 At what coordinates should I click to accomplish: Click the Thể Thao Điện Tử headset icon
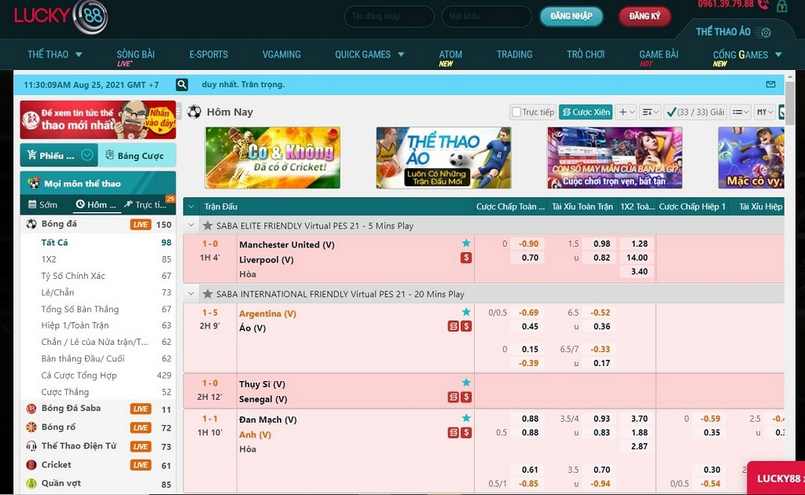point(31,446)
